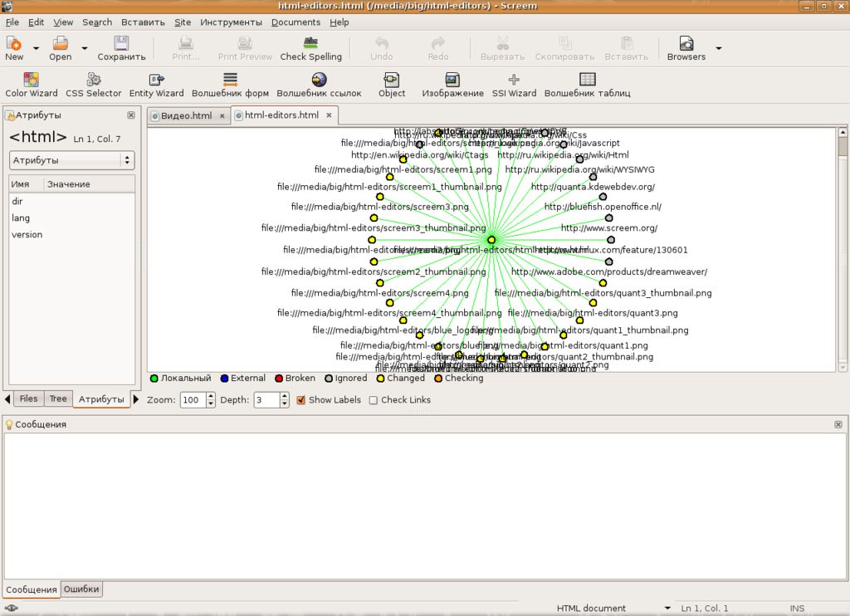Open Волшебник форм wizard
This screenshot has height=616, width=850.
pyautogui.click(x=231, y=86)
